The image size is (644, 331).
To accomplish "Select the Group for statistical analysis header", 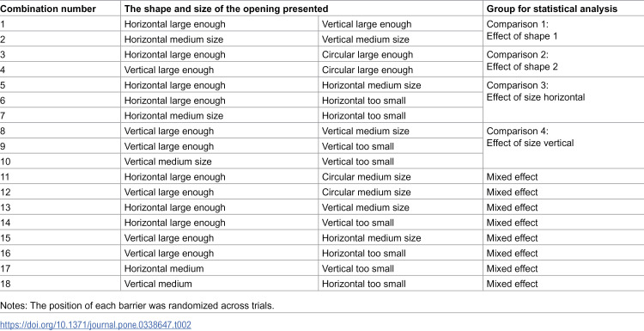I will point(552,9).
